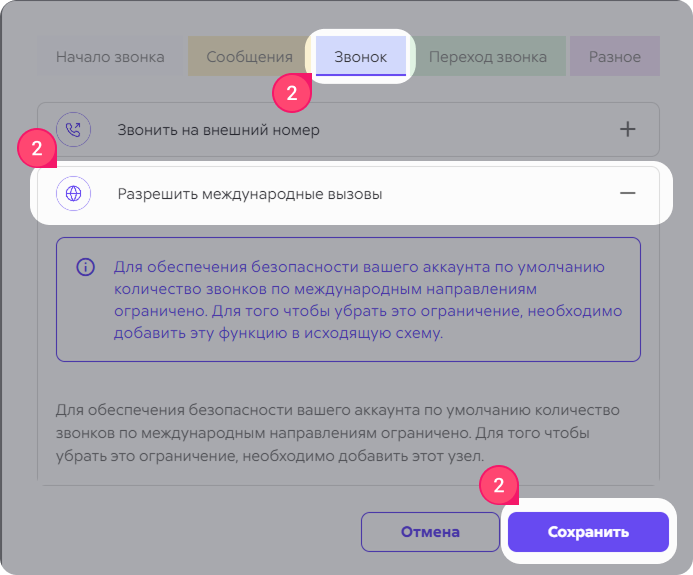Open the Разное tab

614,57
